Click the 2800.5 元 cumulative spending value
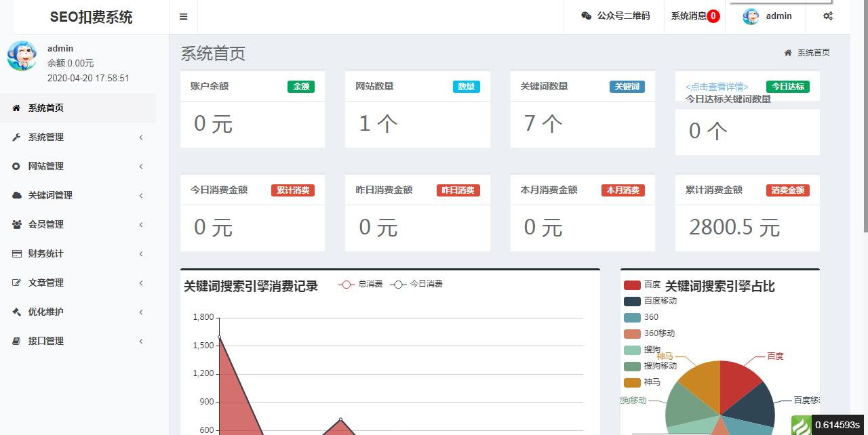The image size is (868, 435). tap(734, 228)
